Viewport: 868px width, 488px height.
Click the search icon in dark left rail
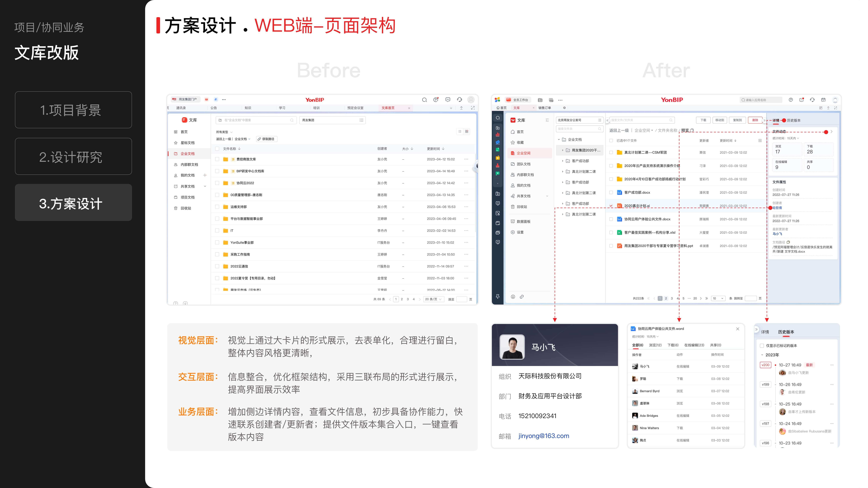coord(498,118)
